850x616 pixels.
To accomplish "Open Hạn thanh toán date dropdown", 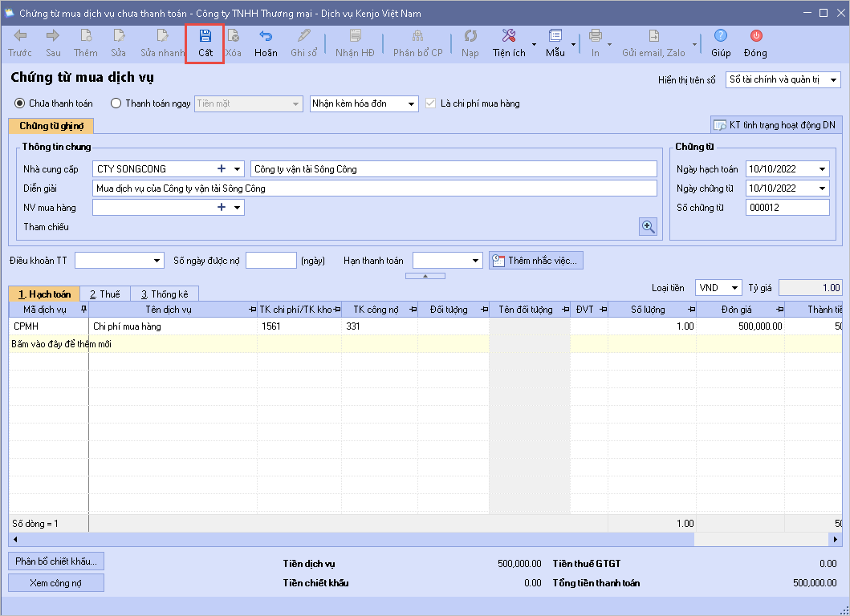I will click(475, 261).
